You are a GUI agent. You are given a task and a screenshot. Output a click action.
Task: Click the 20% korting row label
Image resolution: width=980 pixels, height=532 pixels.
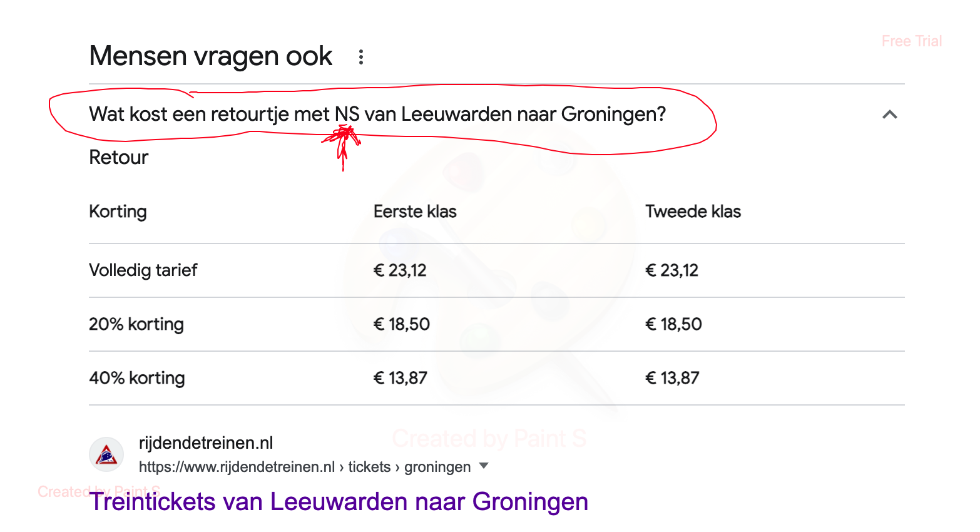[136, 324]
